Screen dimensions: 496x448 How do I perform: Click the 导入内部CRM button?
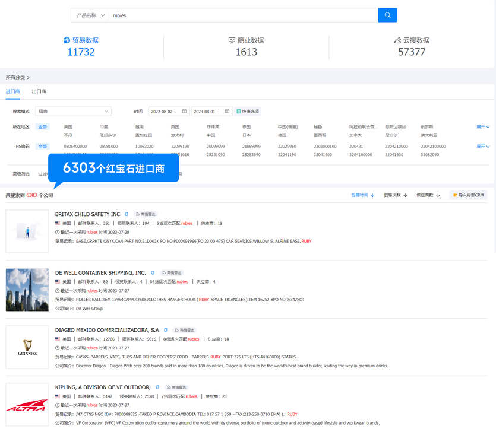(x=468, y=195)
